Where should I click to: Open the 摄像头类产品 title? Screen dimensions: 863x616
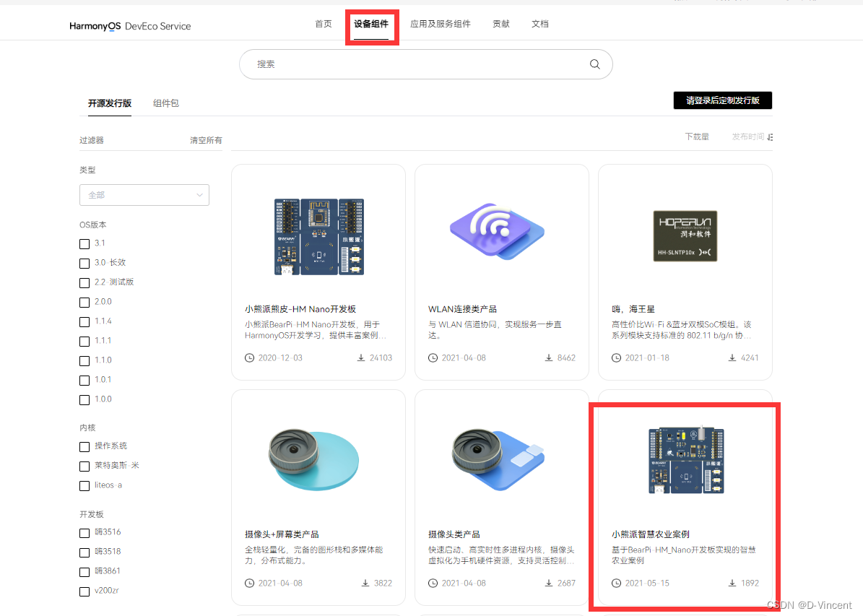click(454, 534)
